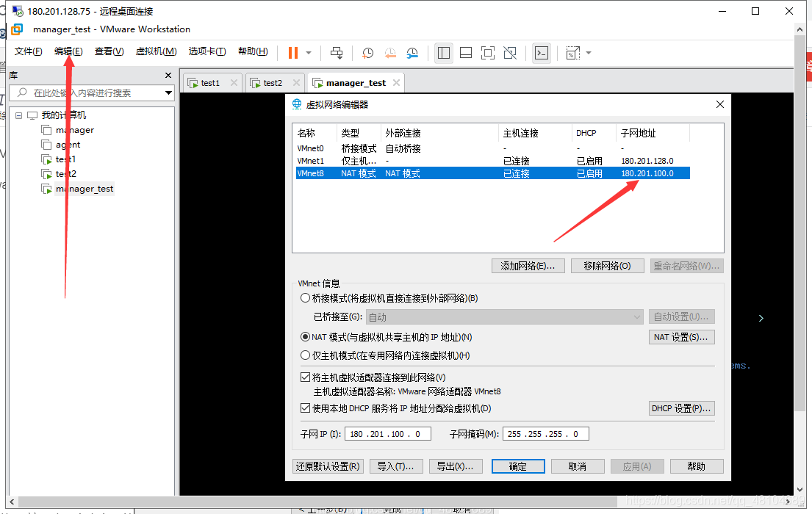Click the 取消 button
This screenshot has width=812, height=514.
(x=578, y=466)
